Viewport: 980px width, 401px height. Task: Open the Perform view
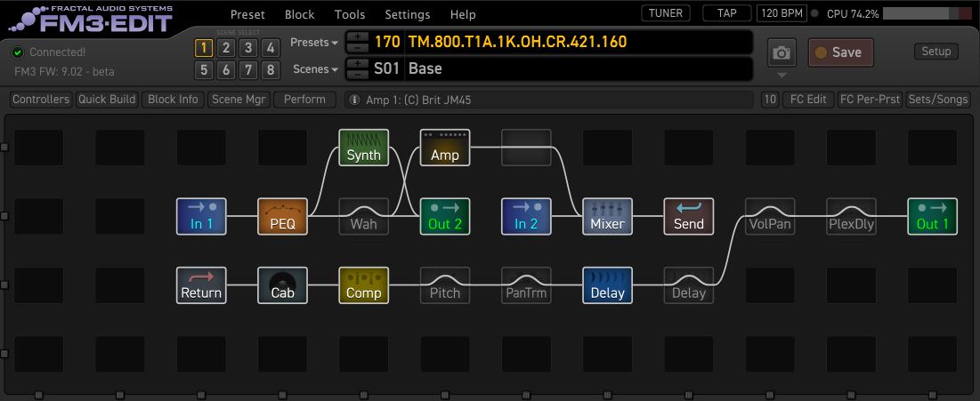coord(304,100)
